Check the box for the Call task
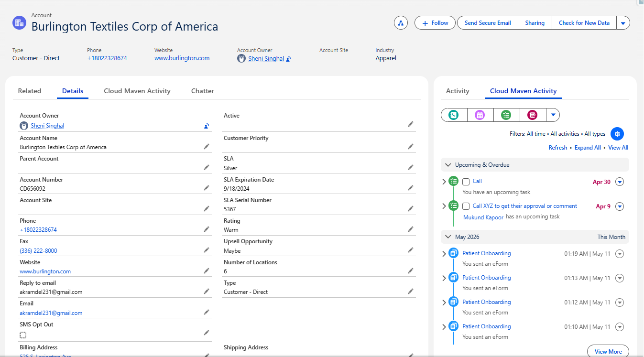Image resolution: width=644 pixels, height=357 pixels. [x=466, y=182]
